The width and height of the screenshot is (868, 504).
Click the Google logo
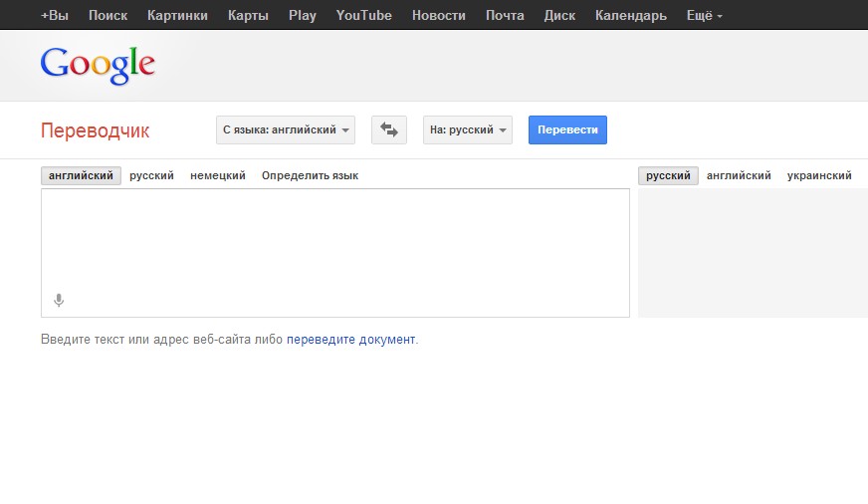(98, 65)
